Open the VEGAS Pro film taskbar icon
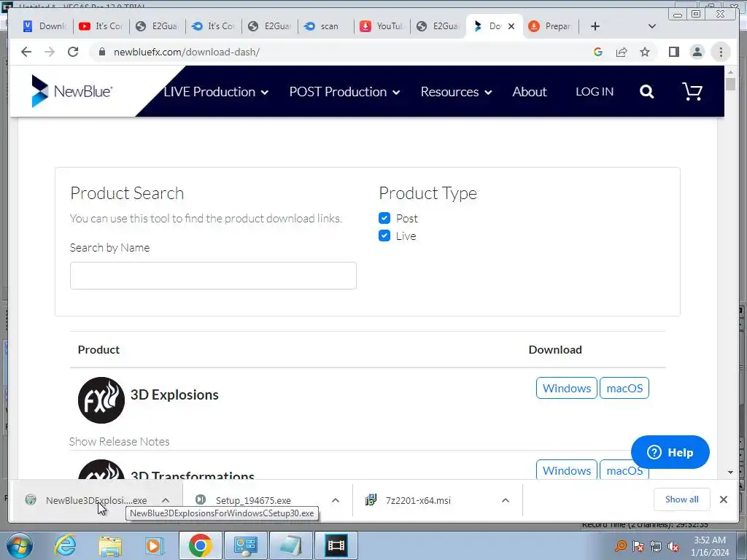The height and width of the screenshot is (560, 747). (x=336, y=545)
